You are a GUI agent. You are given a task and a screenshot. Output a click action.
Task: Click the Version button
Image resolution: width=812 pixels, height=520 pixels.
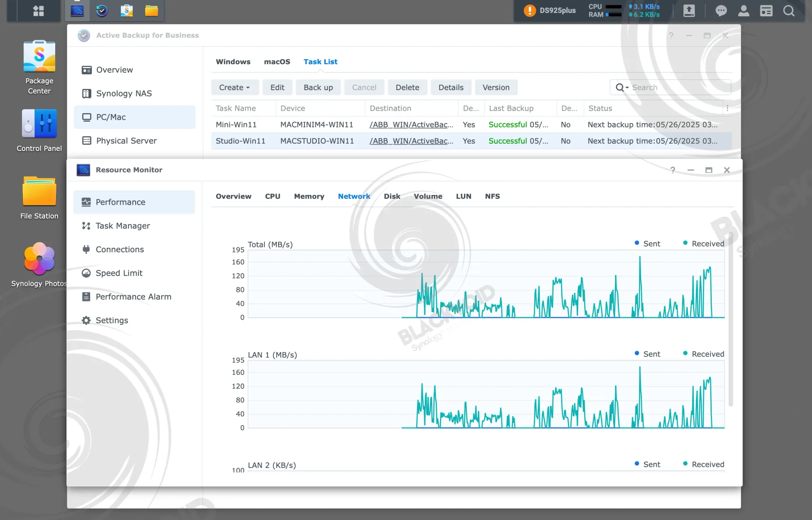pyautogui.click(x=496, y=88)
